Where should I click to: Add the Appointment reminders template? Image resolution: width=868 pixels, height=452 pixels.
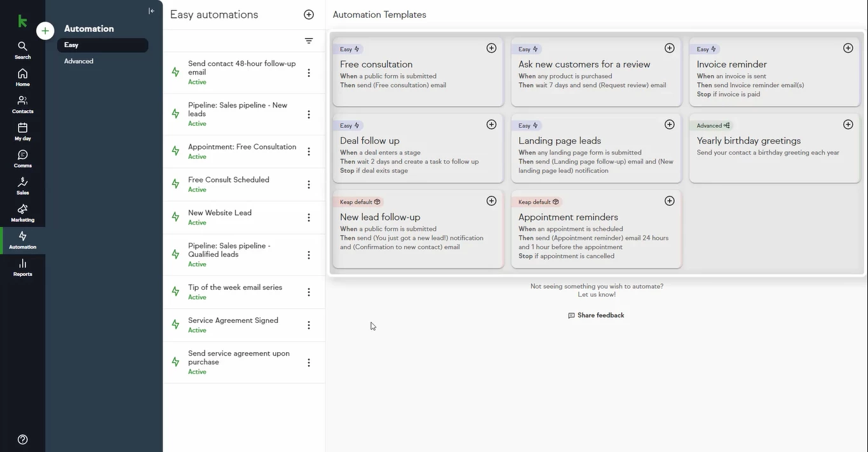[669, 201]
